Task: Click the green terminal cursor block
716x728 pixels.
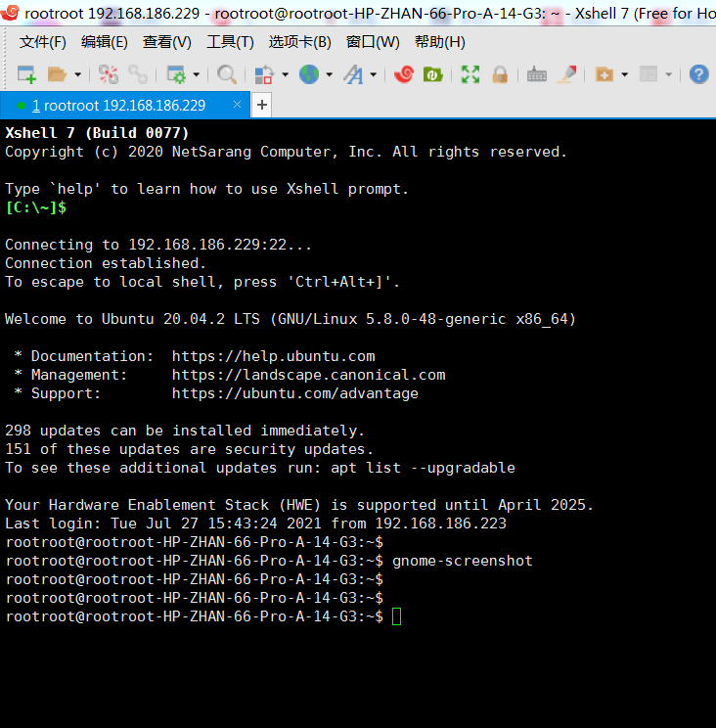Action: [x=396, y=616]
